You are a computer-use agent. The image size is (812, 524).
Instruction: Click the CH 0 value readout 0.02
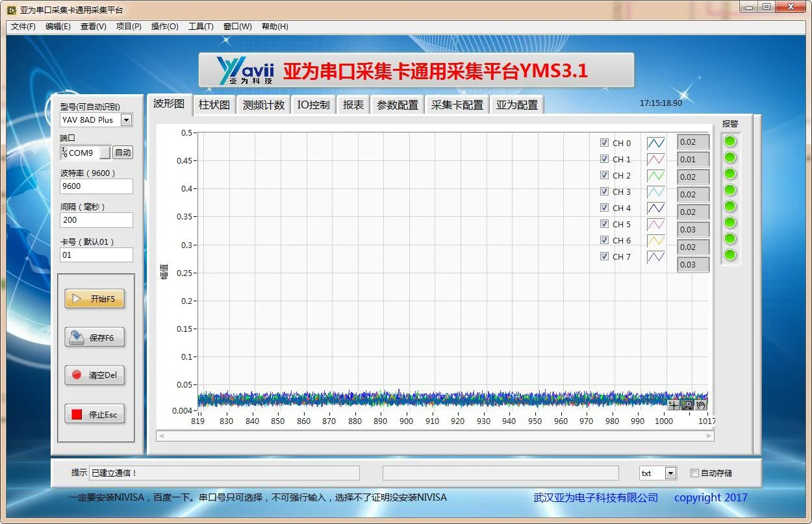693,142
